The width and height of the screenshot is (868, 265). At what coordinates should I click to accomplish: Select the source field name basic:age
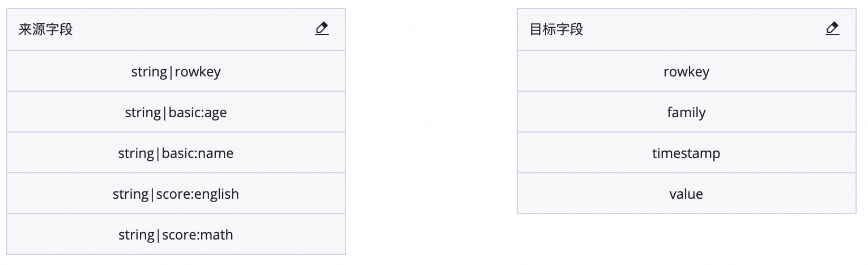[198, 113]
